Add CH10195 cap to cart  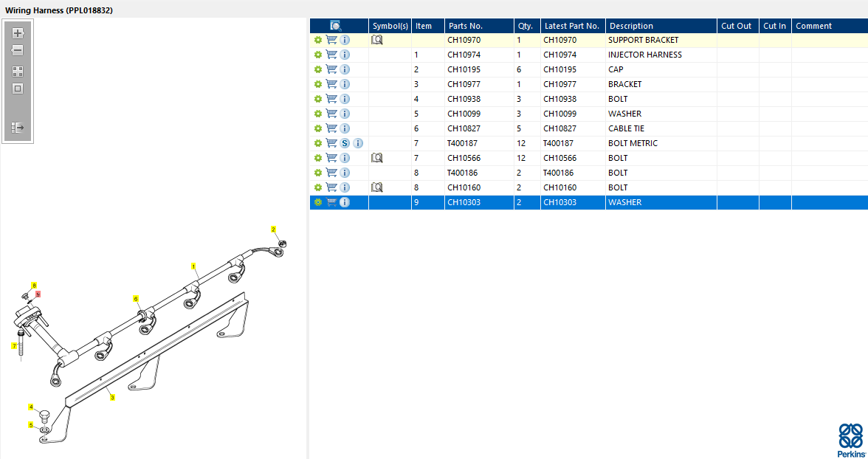pyautogui.click(x=331, y=69)
